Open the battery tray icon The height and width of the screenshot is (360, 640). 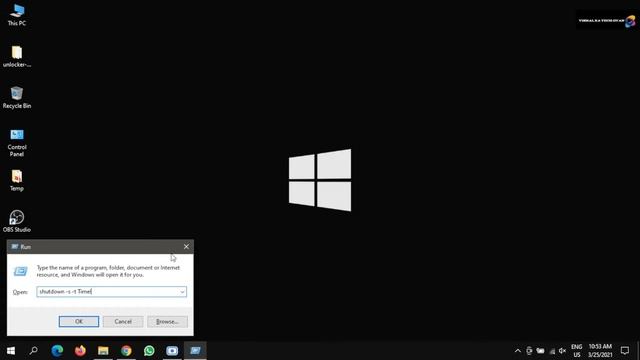pyautogui.click(x=540, y=351)
